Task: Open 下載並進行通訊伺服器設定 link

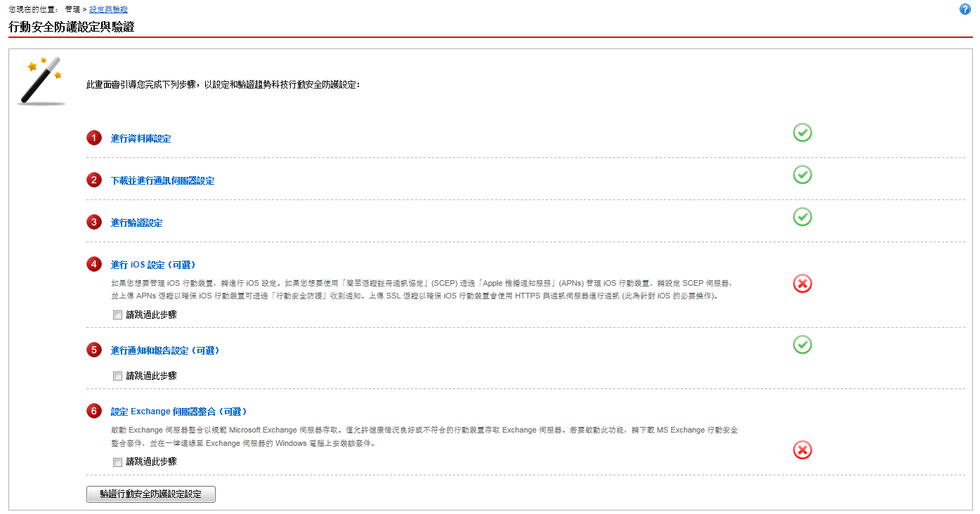Action: click(x=162, y=181)
